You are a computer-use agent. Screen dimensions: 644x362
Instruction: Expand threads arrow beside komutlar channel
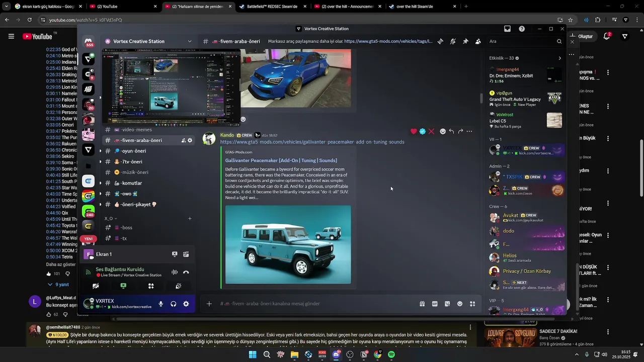point(100,183)
